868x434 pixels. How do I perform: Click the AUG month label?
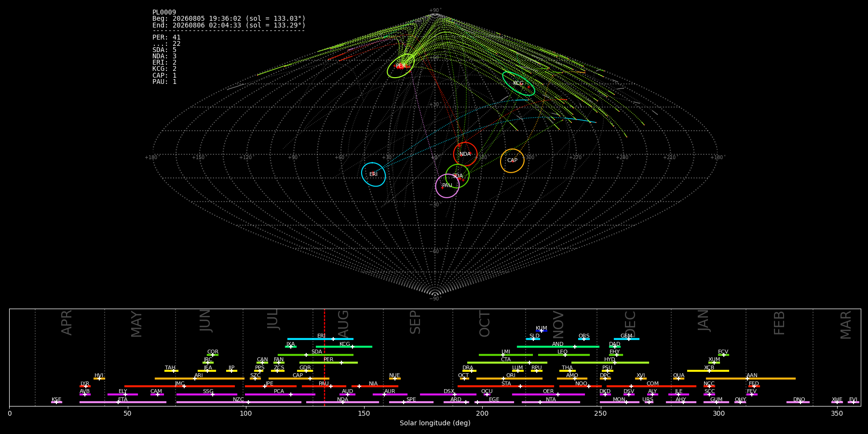pyautogui.click(x=343, y=324)
